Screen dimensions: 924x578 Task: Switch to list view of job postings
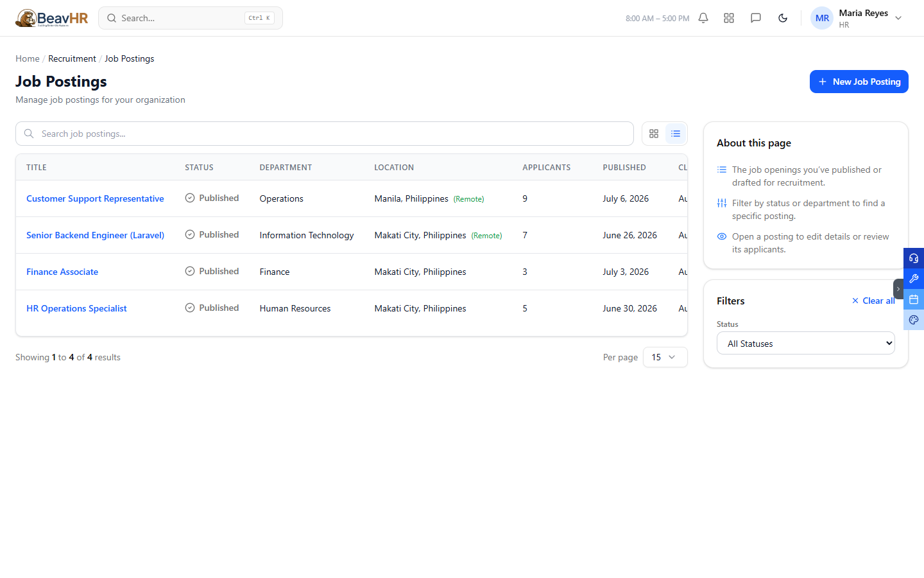[676, 134]
